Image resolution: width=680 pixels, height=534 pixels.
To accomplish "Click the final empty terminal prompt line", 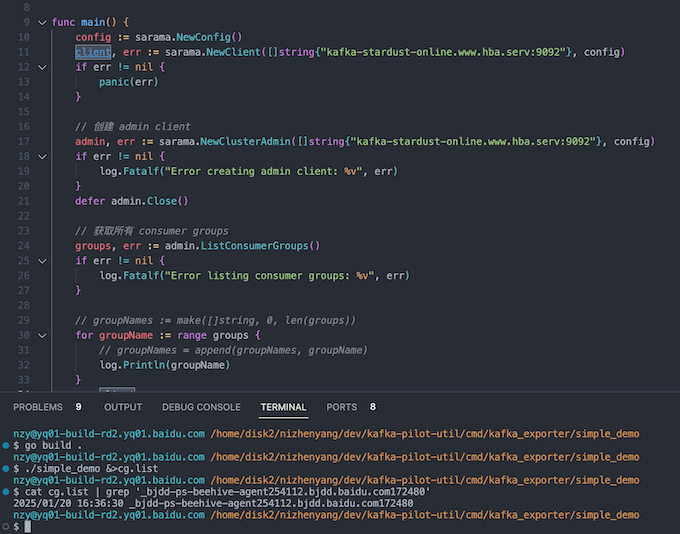I will 200,526.
